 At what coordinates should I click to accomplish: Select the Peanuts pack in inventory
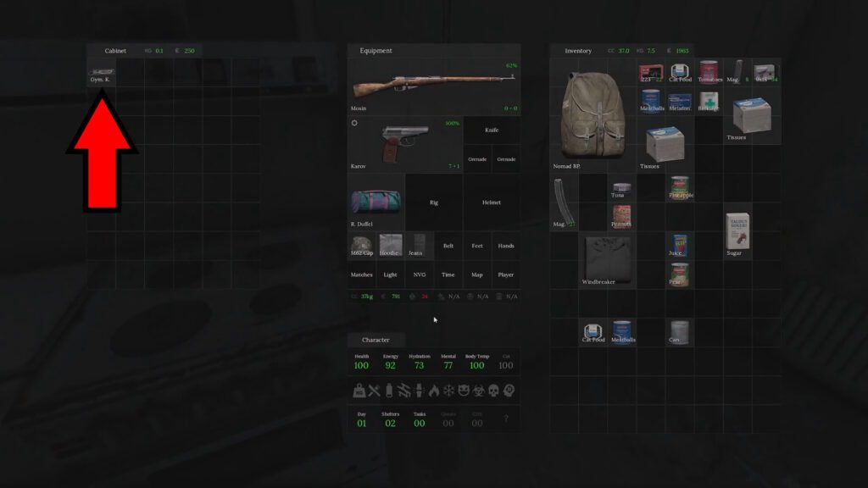pos(621,217)
